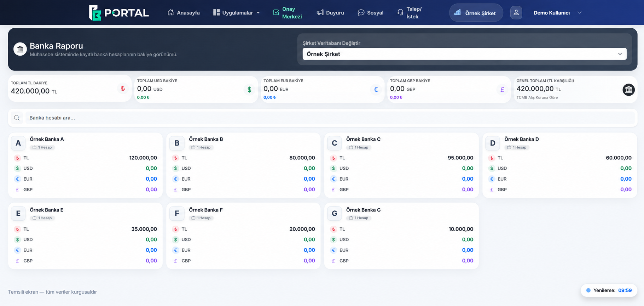Click the letter A badge of Örnek Banka A
Image resolution: width=644 pixels, height=306 pixels.
pos(18,143)
